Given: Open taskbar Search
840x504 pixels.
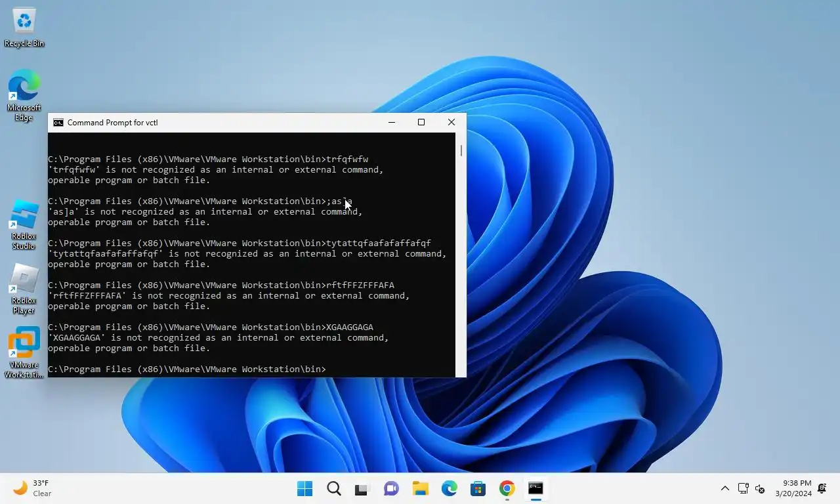Looking at the screenshot, I should (334, 488).
